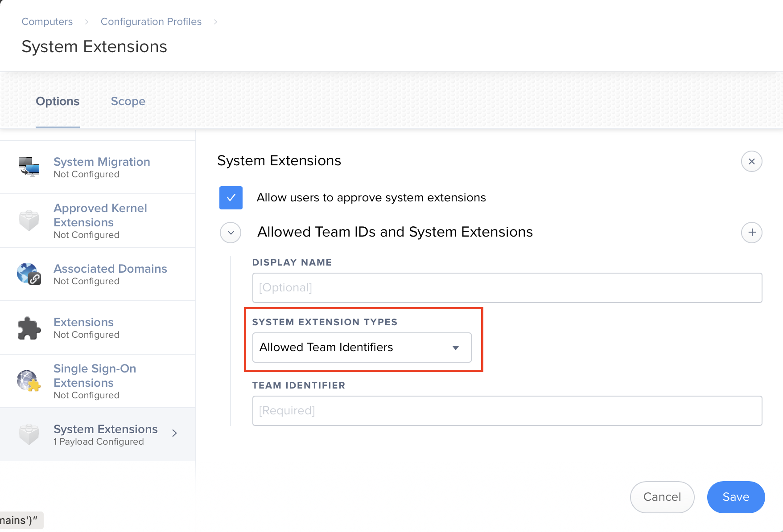Focus the Display Name input field

pos(507,288)
